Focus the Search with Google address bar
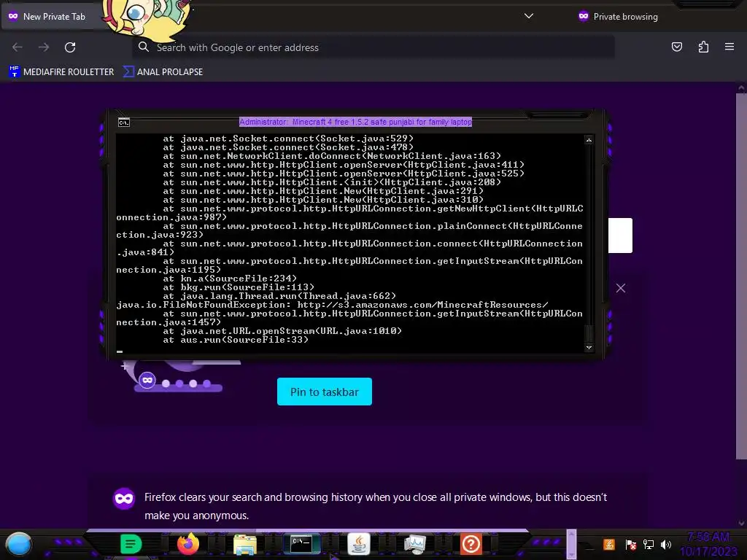 [373, 47]
